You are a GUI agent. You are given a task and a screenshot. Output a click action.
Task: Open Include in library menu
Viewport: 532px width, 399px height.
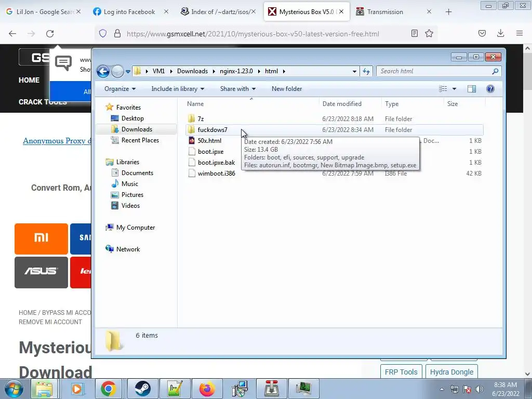click(178, 89)
